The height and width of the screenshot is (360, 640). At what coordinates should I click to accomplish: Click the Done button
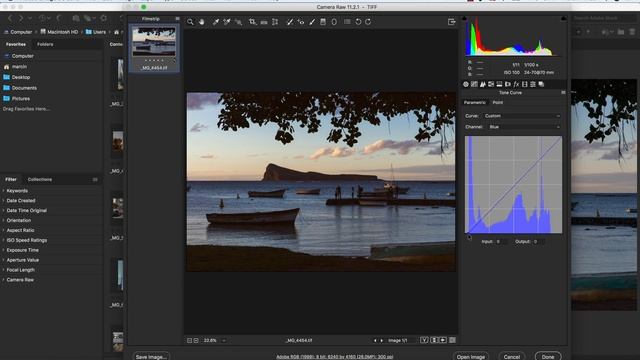548,356
